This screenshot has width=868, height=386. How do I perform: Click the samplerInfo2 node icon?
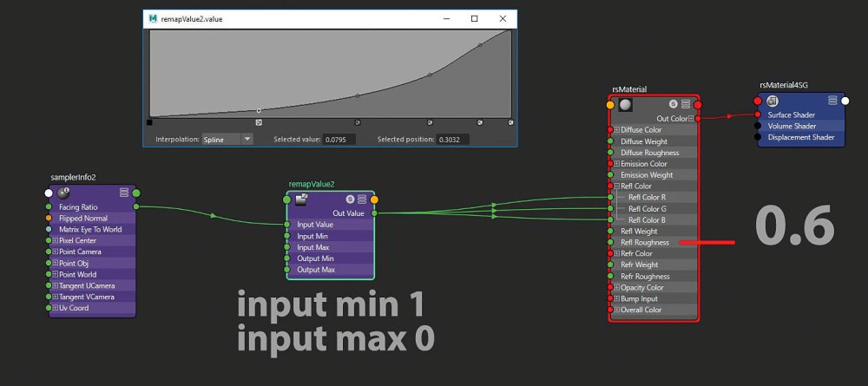tap(62, 193)
